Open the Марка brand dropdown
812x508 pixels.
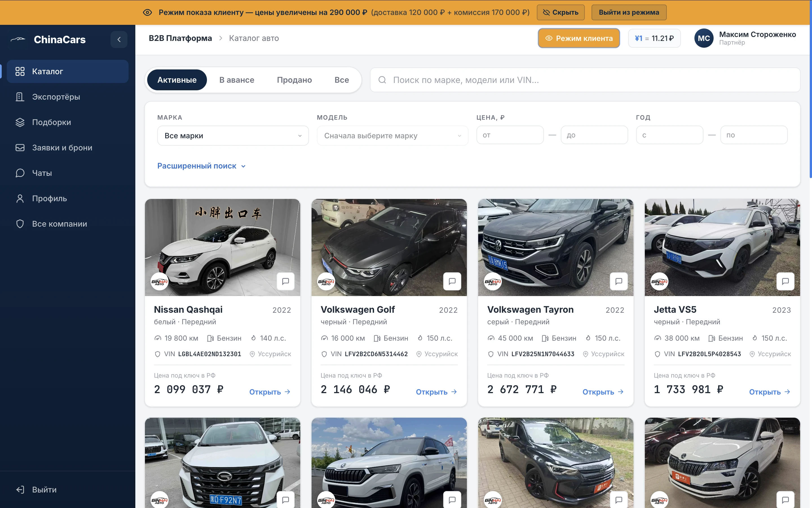[233, 136]
